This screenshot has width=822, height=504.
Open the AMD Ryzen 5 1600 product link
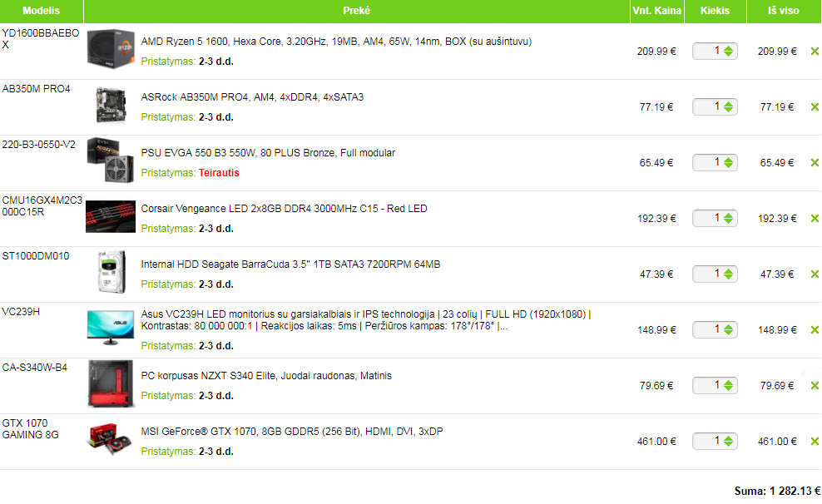click(336, 42)
